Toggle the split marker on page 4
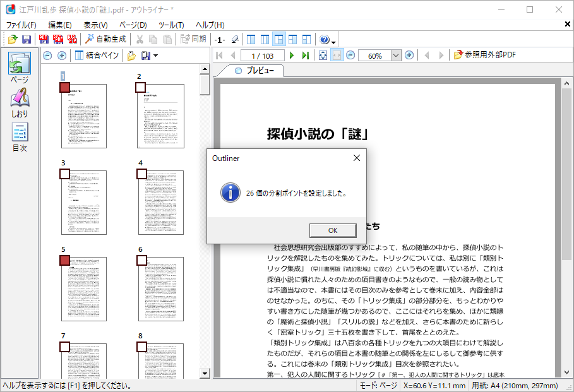The image size is (574, 392). (141, 174)
